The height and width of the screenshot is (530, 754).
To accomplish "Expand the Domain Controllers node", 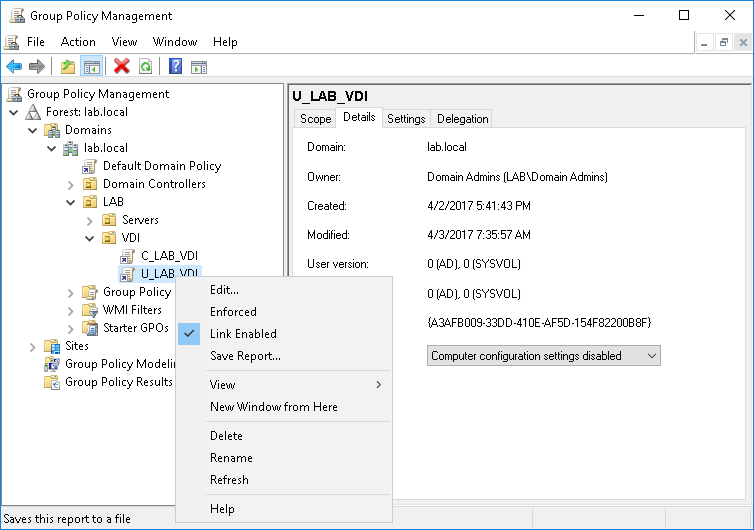I will (71, 184).
